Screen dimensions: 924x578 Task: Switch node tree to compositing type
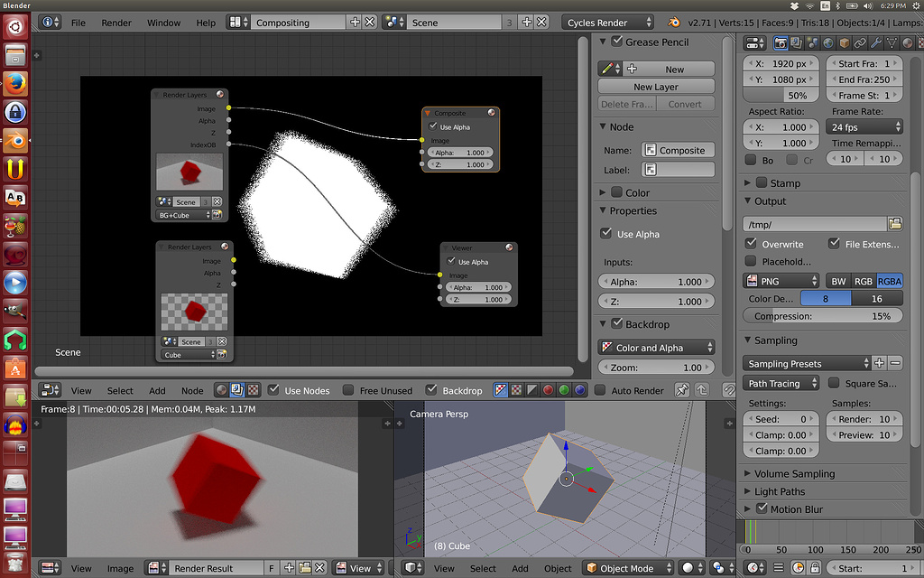[x=237, y=390]
